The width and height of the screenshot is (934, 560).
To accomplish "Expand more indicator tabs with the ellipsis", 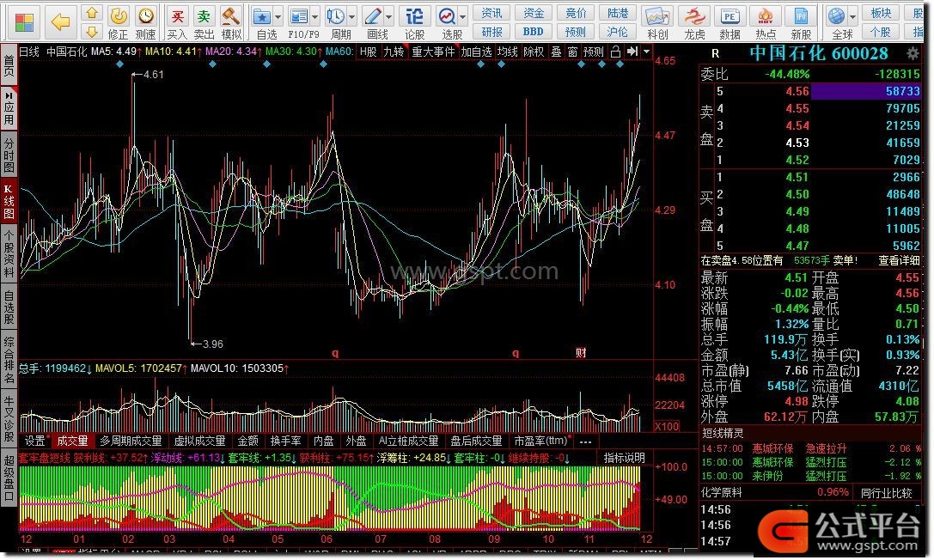I will (585, 441).
